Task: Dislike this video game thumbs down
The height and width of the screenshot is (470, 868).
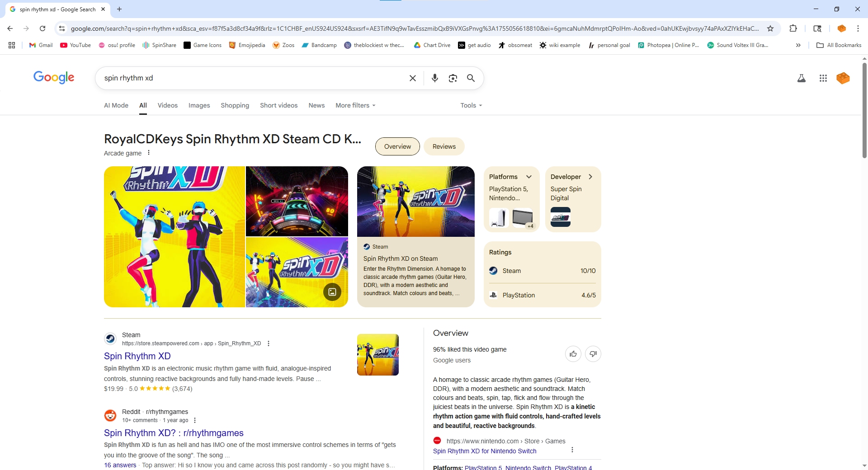Action: tap(593, 354)
